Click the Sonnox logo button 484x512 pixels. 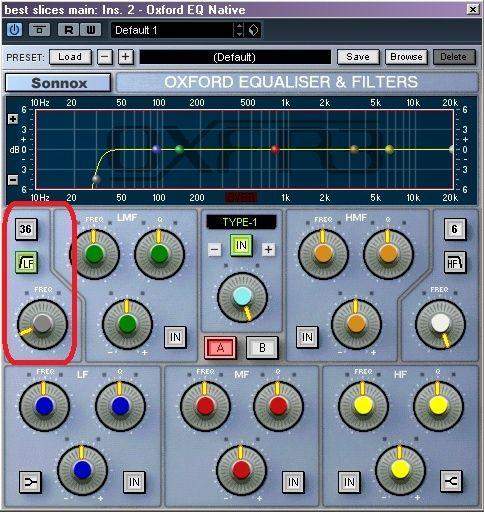point(58,83)
